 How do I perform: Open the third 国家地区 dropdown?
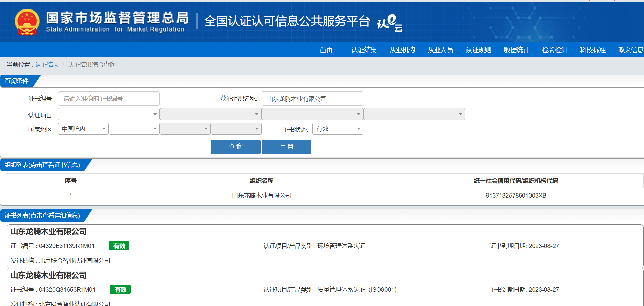[x=185, y=129]
